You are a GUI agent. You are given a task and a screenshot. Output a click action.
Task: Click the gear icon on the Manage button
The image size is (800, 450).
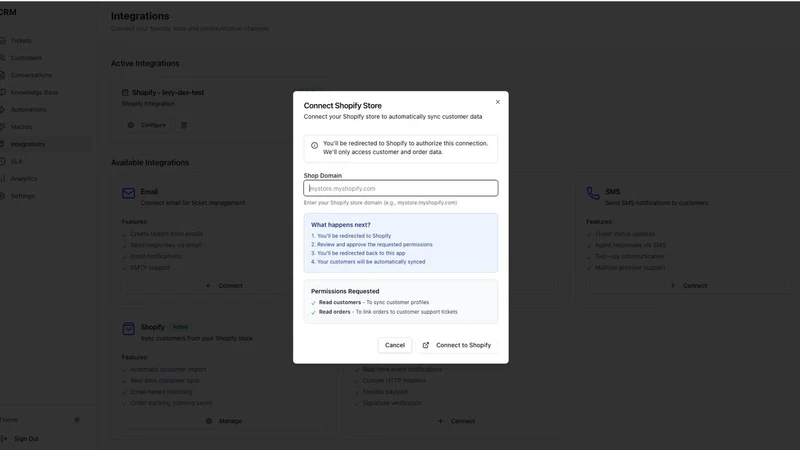coord(209,421)
